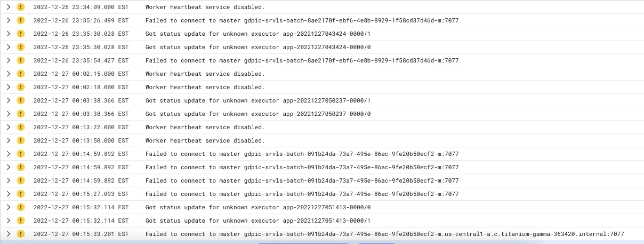Click warning icon for the 23:34:09.000 log entry
Image resolution: width=644 pixels, height=244 pixels.
click(20, 7)
